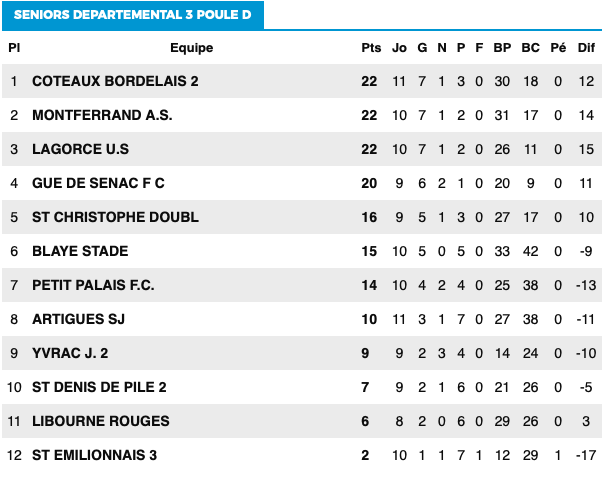Image resolution: width=603 pixels, height=478 pixels.
Task: Click the ST CHRISTOPHE DOUBL team name
Action: 115,217
